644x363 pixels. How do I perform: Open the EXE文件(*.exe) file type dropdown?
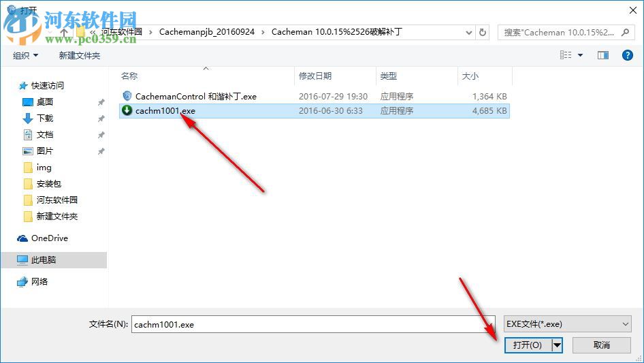567,324
